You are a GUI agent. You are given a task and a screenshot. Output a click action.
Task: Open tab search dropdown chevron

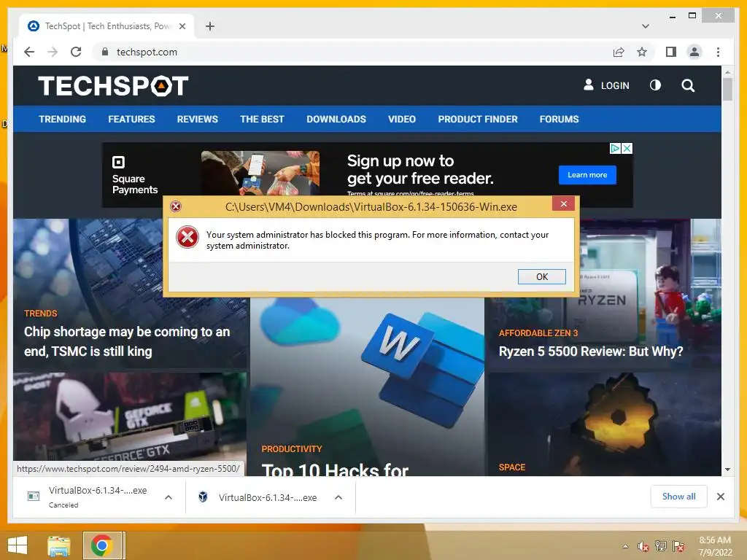pos(646,26)
